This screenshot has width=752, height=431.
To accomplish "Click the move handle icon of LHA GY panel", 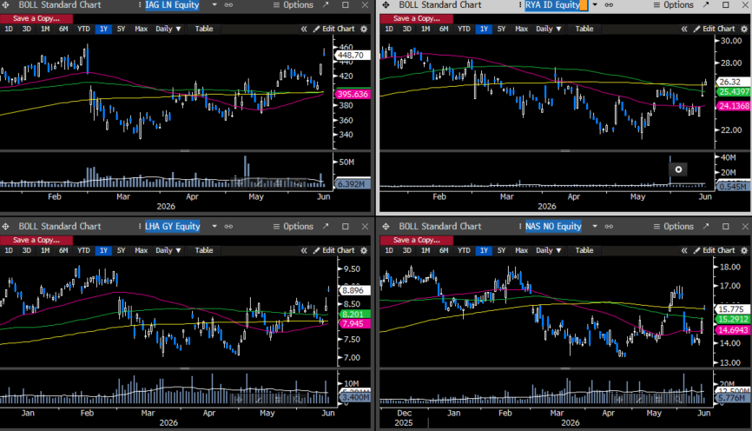I will (x=6, y=226).
